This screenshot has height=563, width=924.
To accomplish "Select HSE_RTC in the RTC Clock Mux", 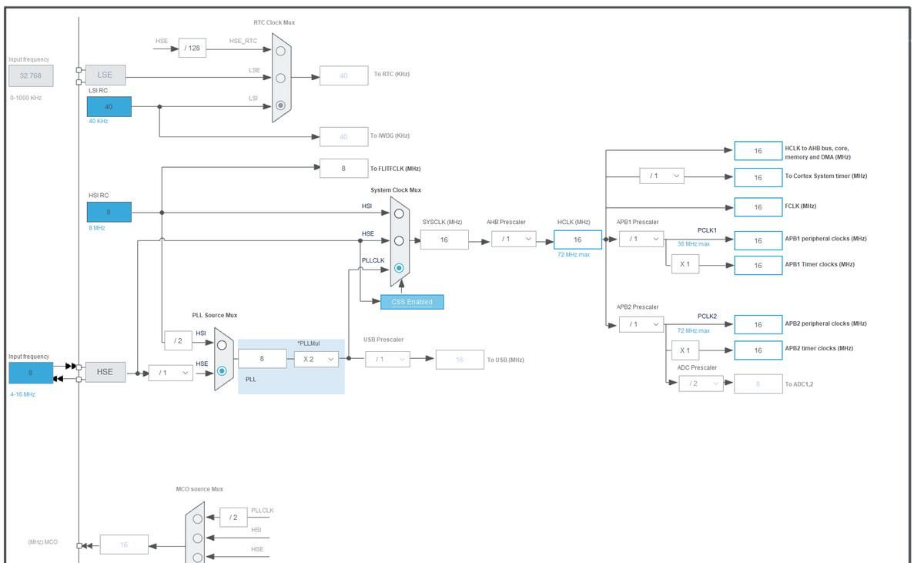I will [x=280, y=51].
